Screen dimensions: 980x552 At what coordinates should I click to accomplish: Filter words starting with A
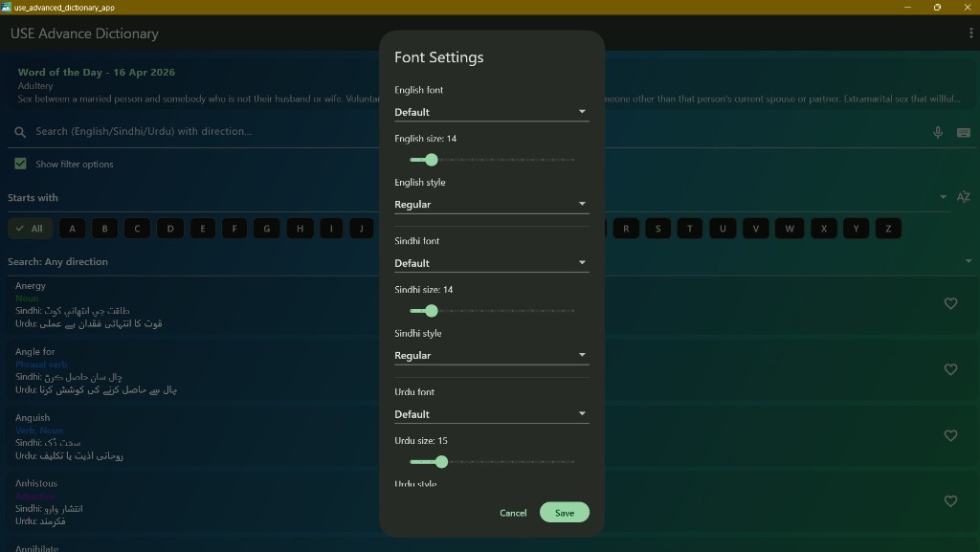(73, 229)
